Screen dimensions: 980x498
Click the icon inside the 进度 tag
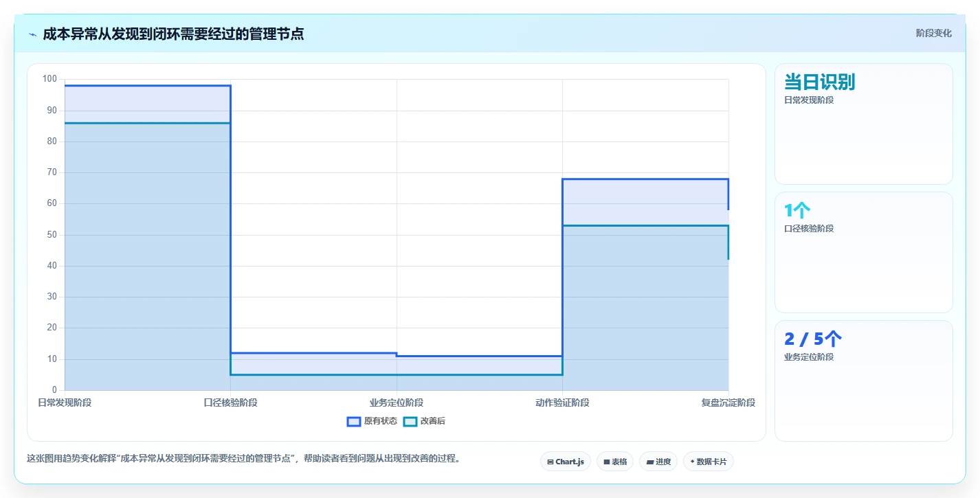pos(649,462)
